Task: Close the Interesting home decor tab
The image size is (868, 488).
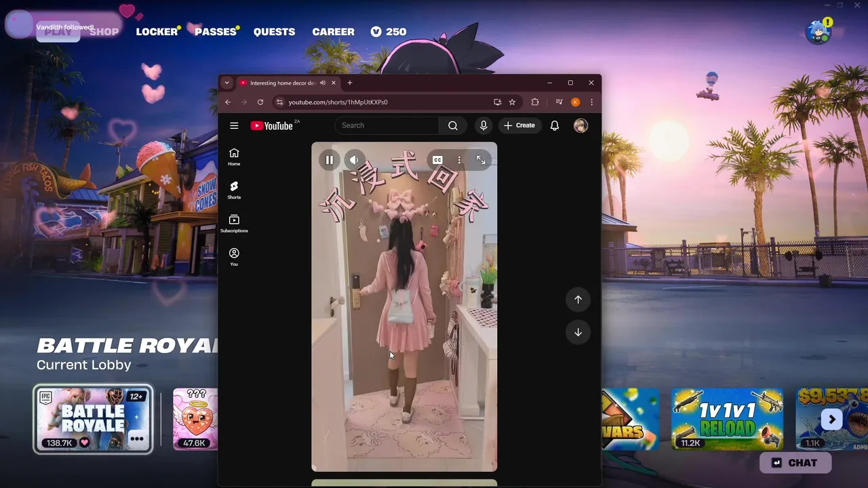Action: pos(333,83)
